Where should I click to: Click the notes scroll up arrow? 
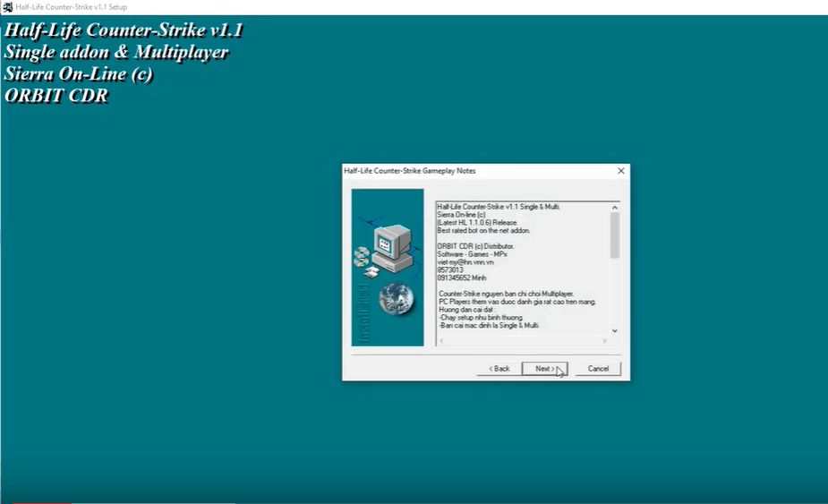(x=615, y=208)
